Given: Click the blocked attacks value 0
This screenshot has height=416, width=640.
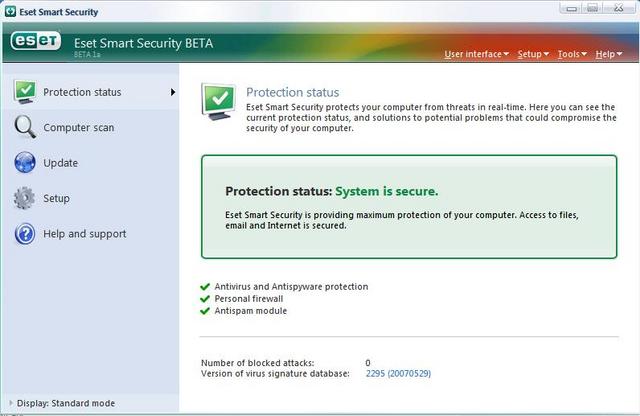Looking at the screenshot, I should [368, 363].
